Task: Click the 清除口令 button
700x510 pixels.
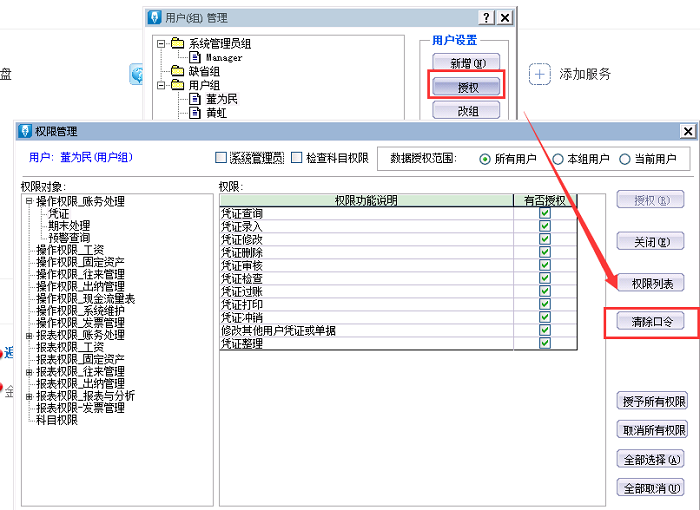Action: (651, 323)
